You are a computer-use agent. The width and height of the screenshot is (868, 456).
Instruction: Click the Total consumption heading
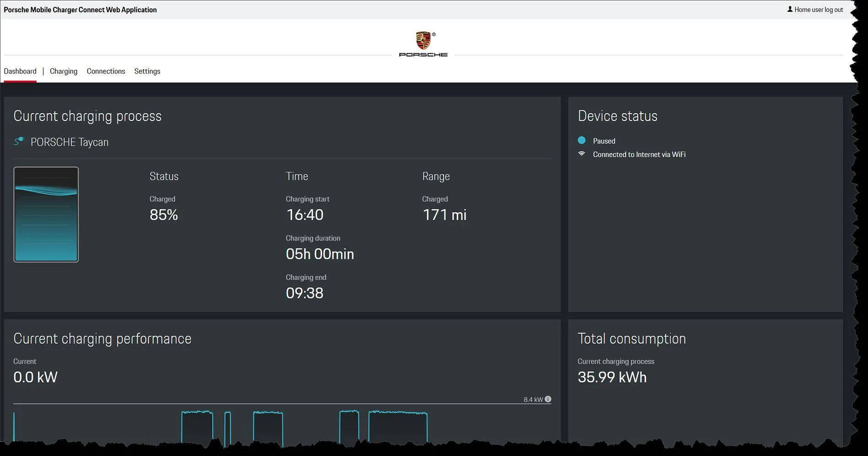632,339
